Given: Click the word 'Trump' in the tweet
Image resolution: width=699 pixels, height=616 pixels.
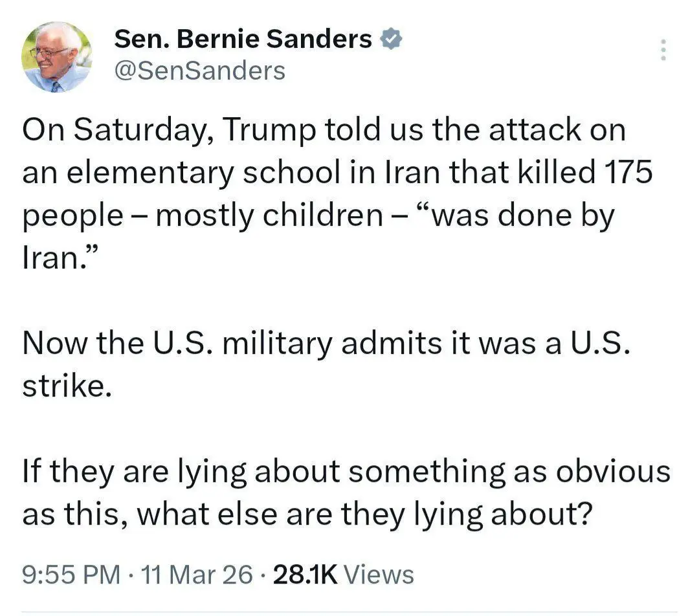Looking at the screenshot, I should 270,130.
